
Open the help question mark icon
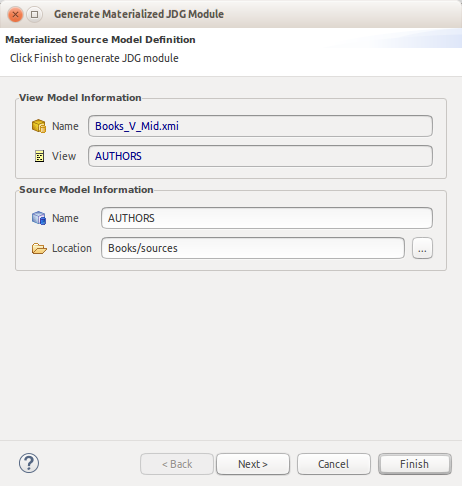tap(29, 463)
